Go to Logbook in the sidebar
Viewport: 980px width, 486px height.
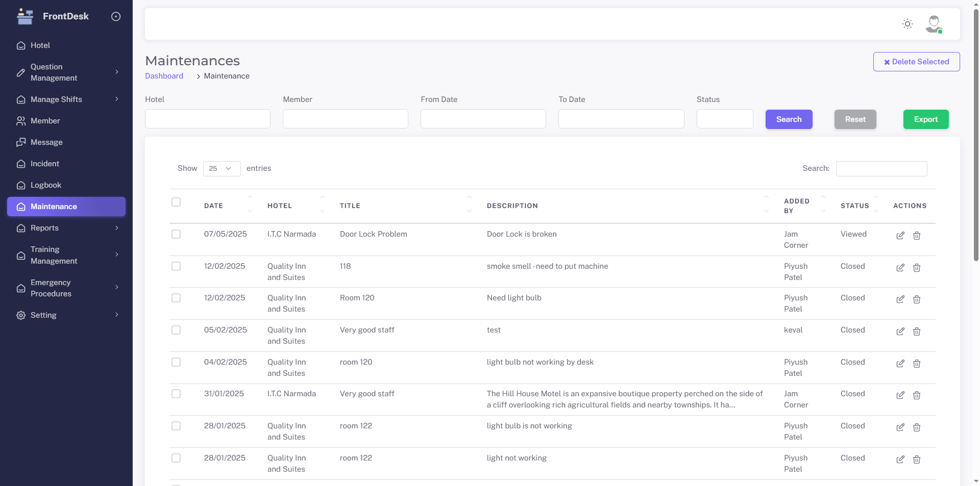coord(46,185)
